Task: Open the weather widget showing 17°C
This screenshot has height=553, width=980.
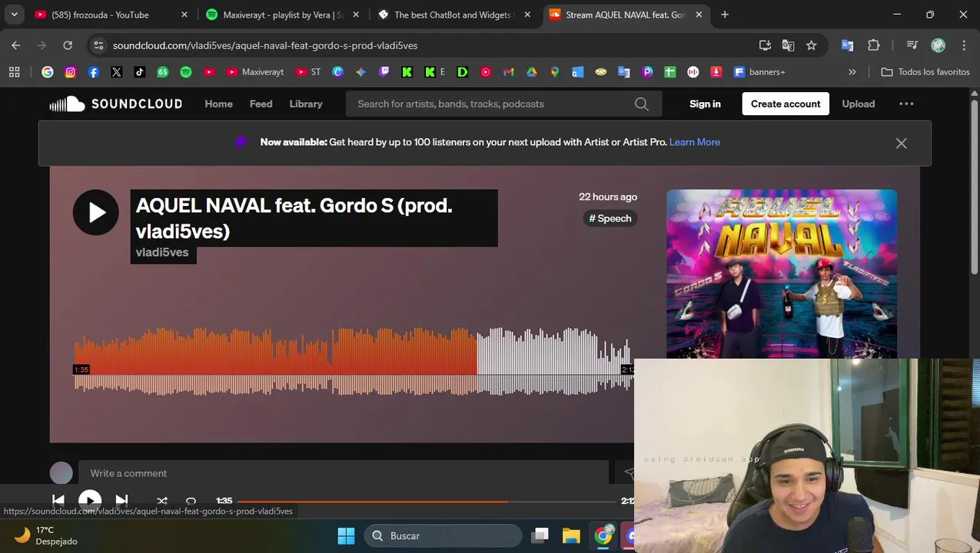Action: (46, 535)
